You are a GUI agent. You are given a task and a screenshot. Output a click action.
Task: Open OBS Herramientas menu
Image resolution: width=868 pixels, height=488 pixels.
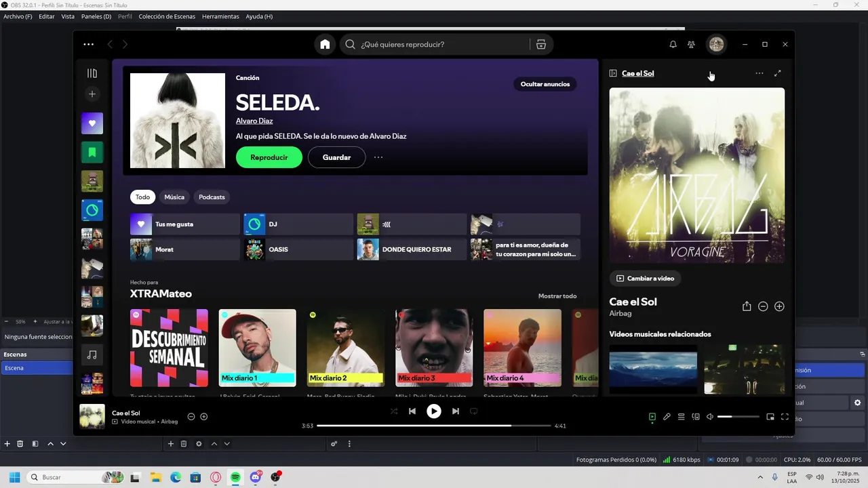tap(220, 16)
